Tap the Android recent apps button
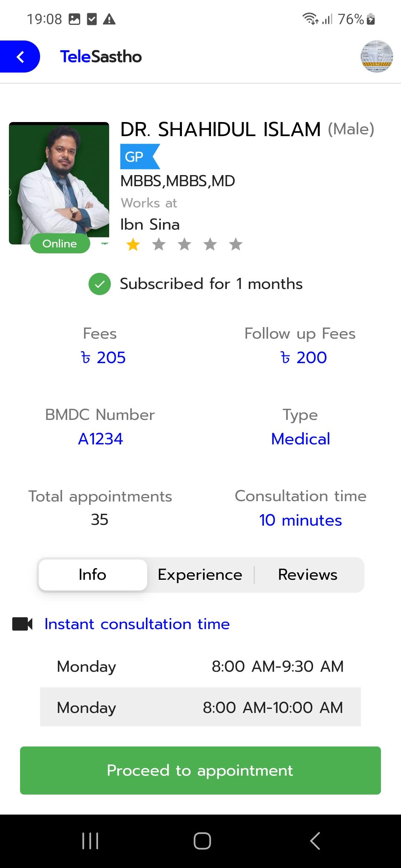Viewport: 401px width, 868px height. click(x=90, y=841)
